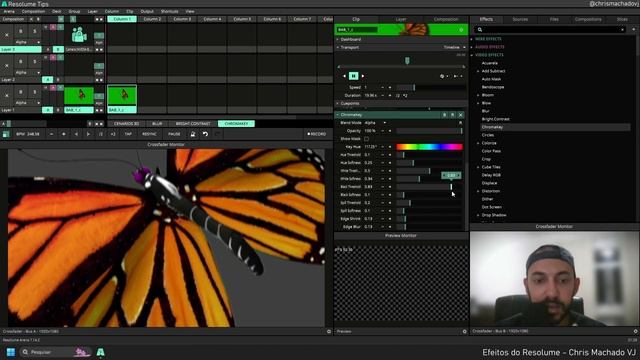Viewport: 640px width, 360px height.
Task: Click the RESYNC button
Action: click(x=149, y=134)
